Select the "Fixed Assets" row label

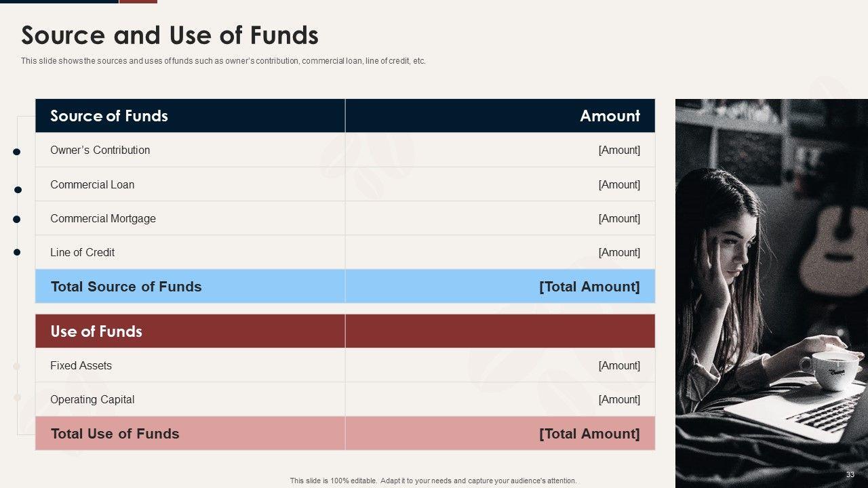click(x=81, y=365)
